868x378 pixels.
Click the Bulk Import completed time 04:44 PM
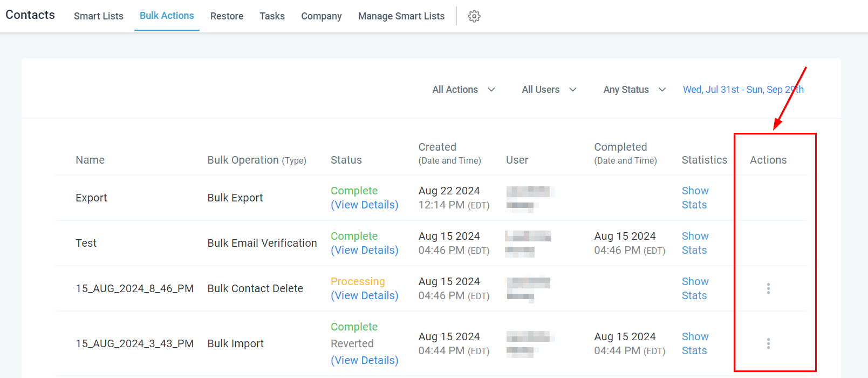(630, 350)
